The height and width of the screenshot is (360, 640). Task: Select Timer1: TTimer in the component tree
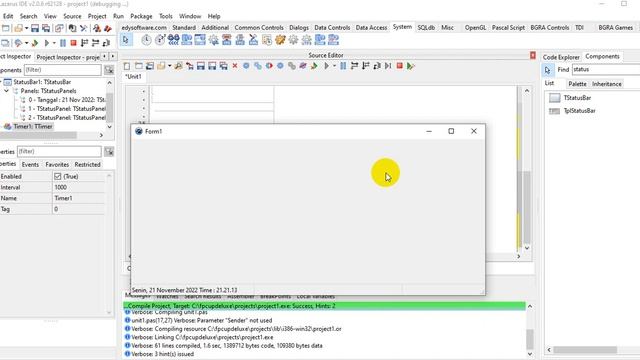pos(33,127)
